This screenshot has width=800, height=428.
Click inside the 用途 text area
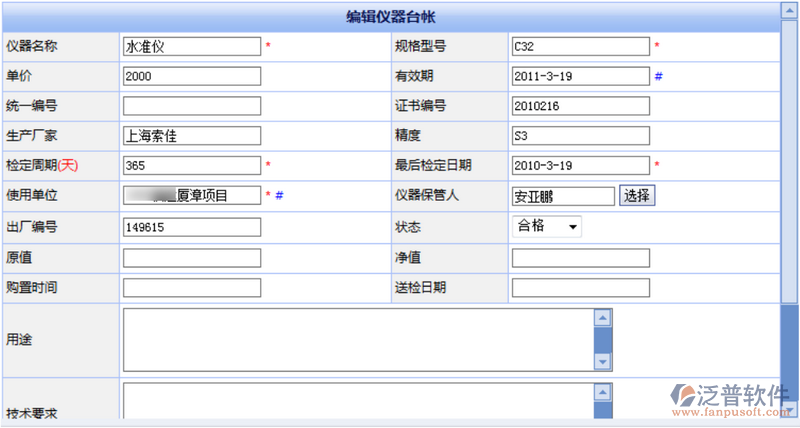(x=357, y=339)
